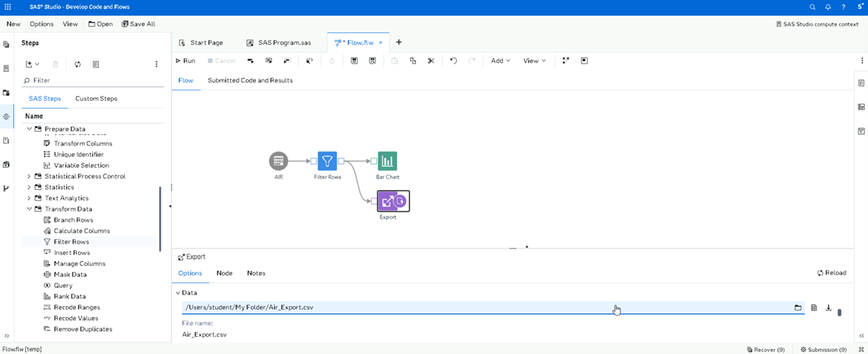The height and width of the screenshot is (354, 868).
Task: Open the notifications bell
Action: coord(828,6)
